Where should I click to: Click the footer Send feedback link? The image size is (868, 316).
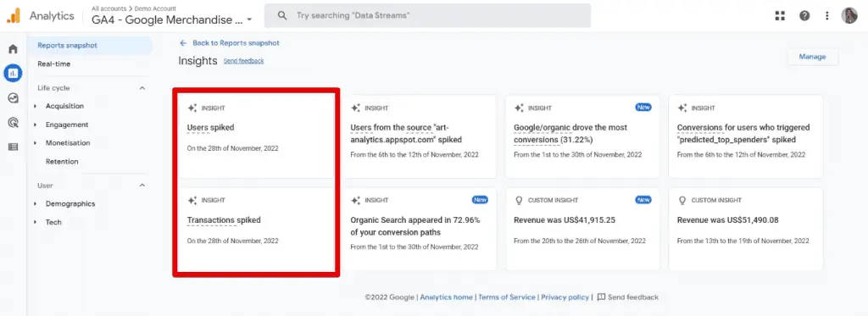pyautogui.click(x=628, y=297)
